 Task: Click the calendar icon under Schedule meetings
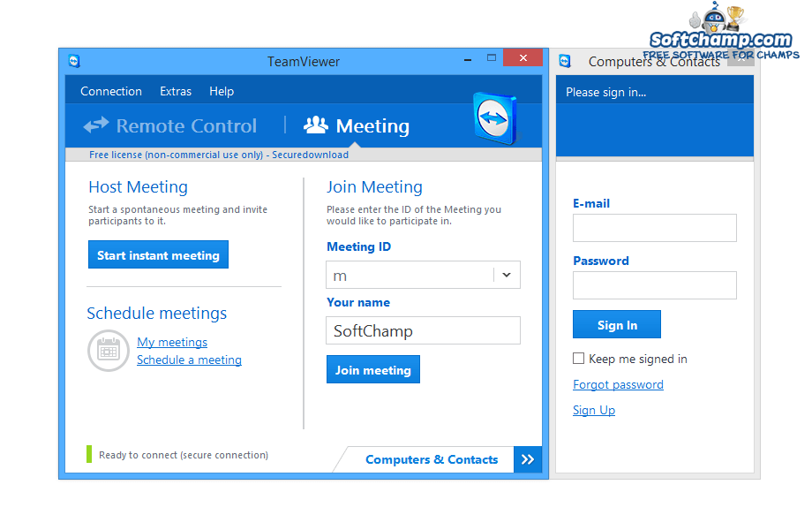(x=109, y=351)
